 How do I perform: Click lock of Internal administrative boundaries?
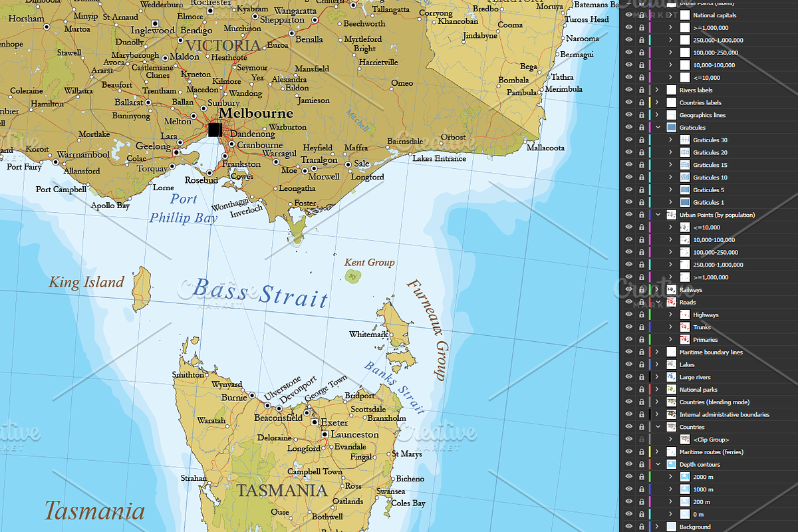pos(641,414)
